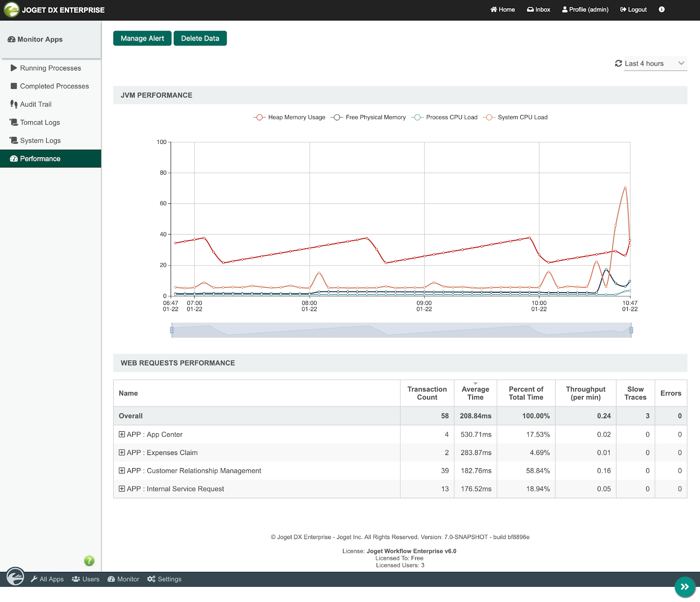Screen dimensions: 700x602
Task: Click the Manage Alert button
Action: 142,38
